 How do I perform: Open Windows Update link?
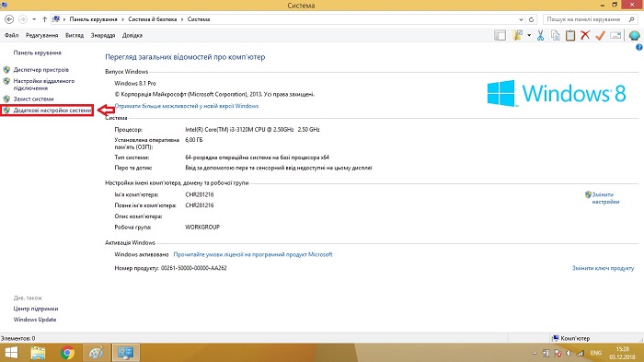[35, 320]
